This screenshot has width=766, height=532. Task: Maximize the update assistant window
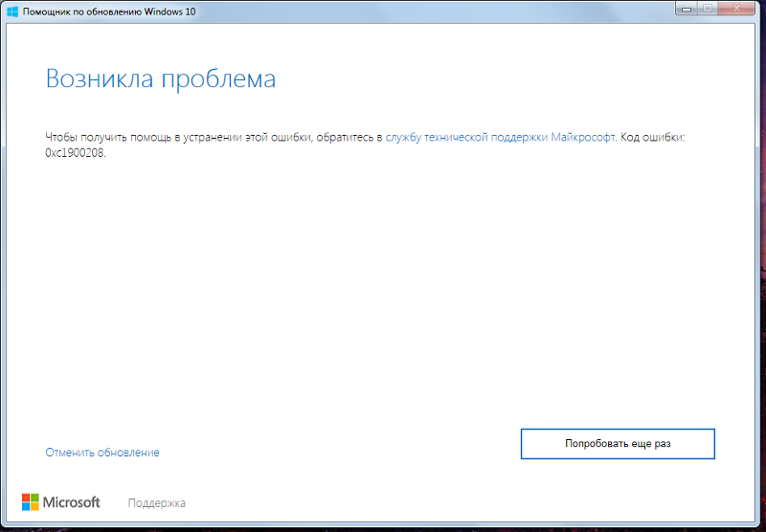pyautogui.click(x=708, y=9)
